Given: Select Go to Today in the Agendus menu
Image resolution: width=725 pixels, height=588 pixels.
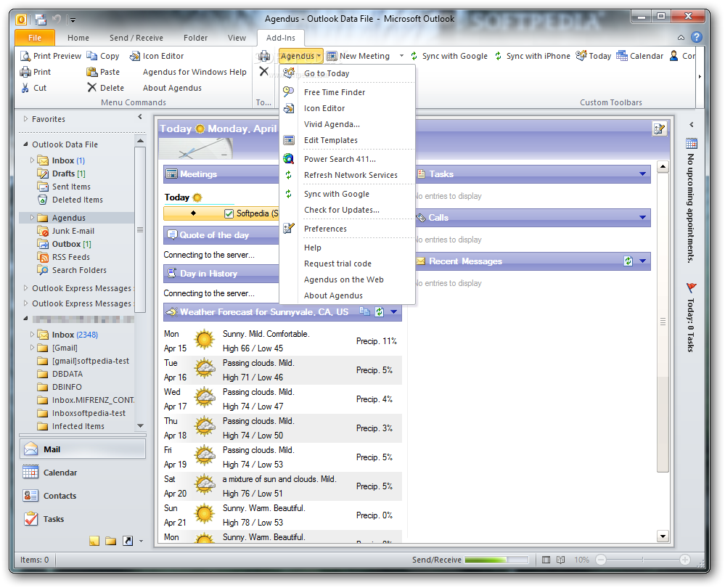Looking at the screenshot, I should click(348, 73).
